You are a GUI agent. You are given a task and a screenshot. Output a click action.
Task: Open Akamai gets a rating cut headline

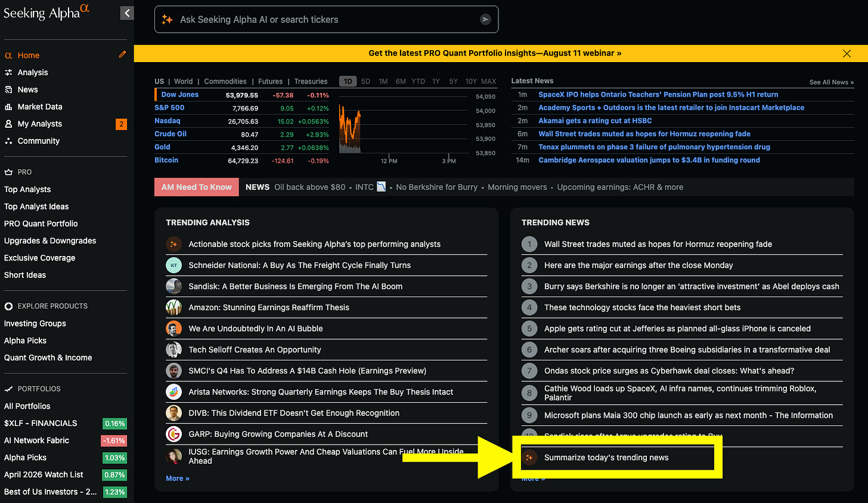[x=595, y=121]
